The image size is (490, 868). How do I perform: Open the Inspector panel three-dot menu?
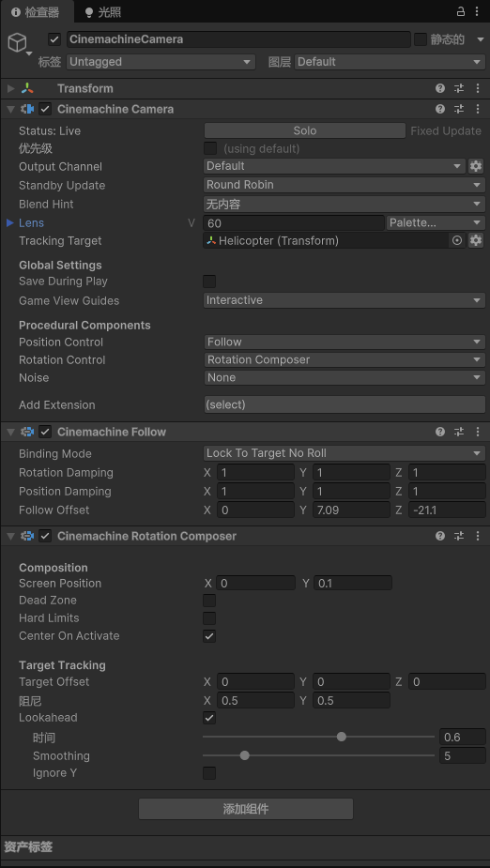tap(477, 11)
